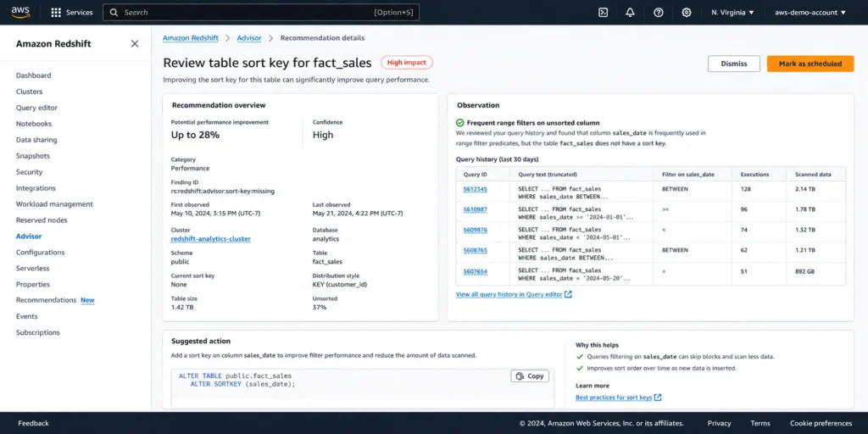Open Integrations in the sidebar

tap(36, 187)
